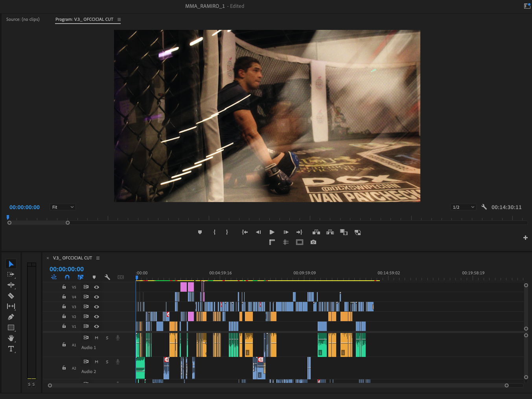
Task: Mute Audio 2 track
Action: (x=96, y=362)
